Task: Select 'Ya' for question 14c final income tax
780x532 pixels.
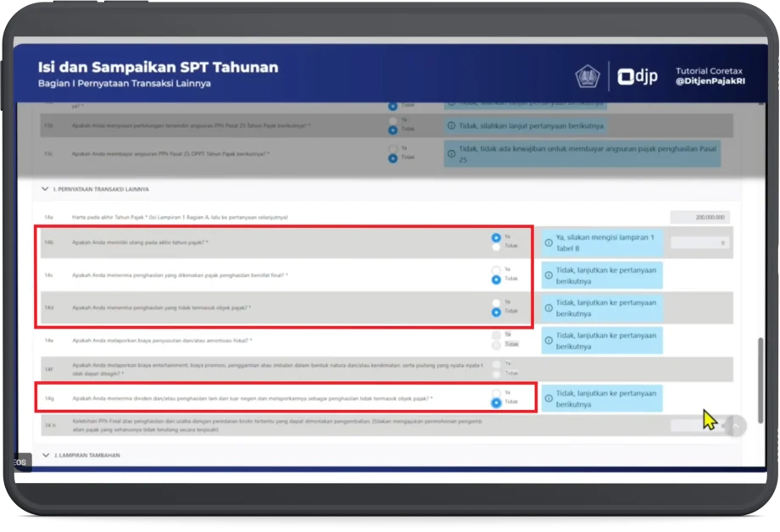Action: (496, 270)
